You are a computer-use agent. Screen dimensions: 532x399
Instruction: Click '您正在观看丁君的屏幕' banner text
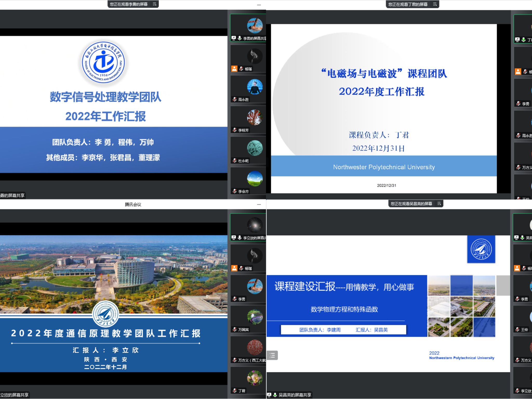coord(408,4)
